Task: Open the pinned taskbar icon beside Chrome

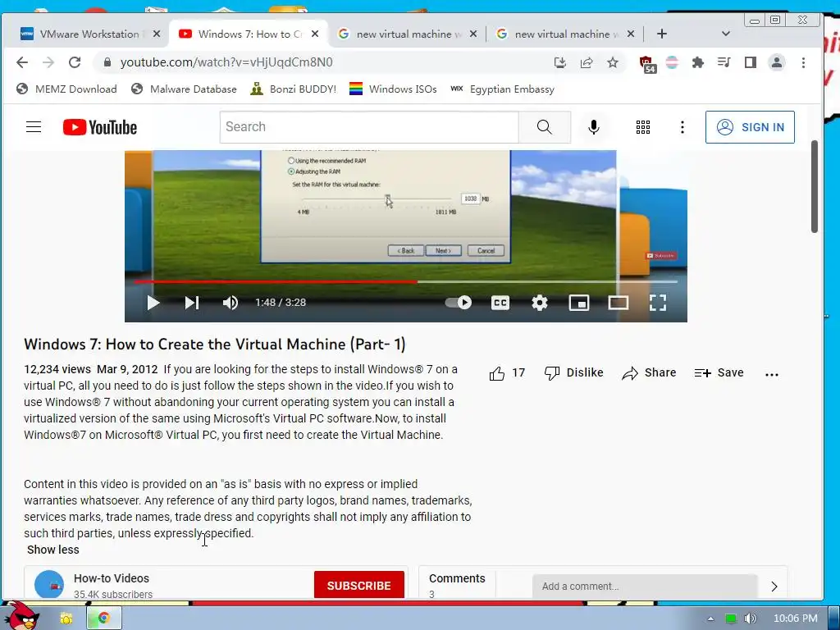Action: [x=66, y=619]
